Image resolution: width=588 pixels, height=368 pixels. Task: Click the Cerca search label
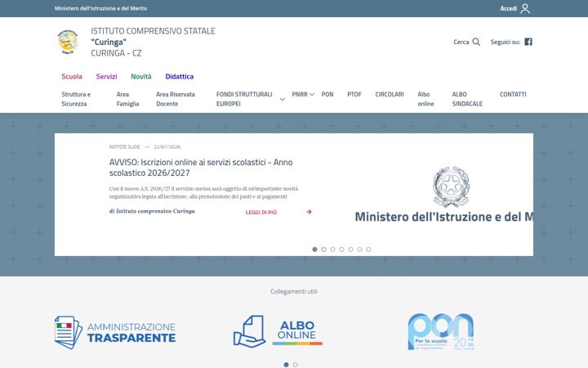tap(461, 42)
